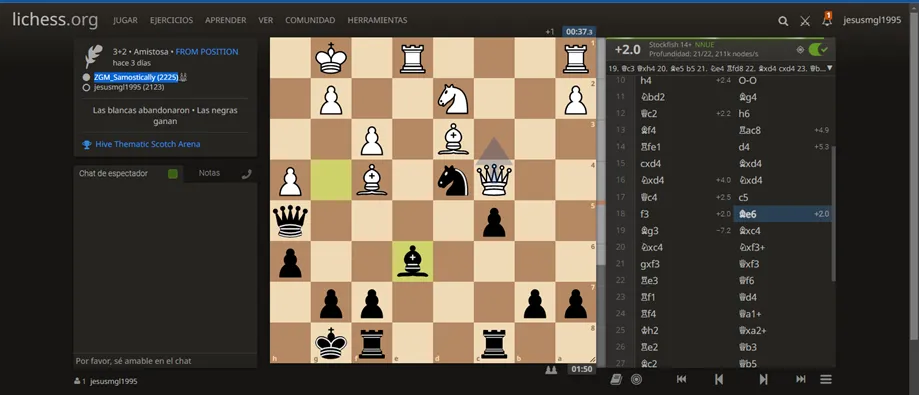
Task: Open the VER menu
Action: point(266,20)
